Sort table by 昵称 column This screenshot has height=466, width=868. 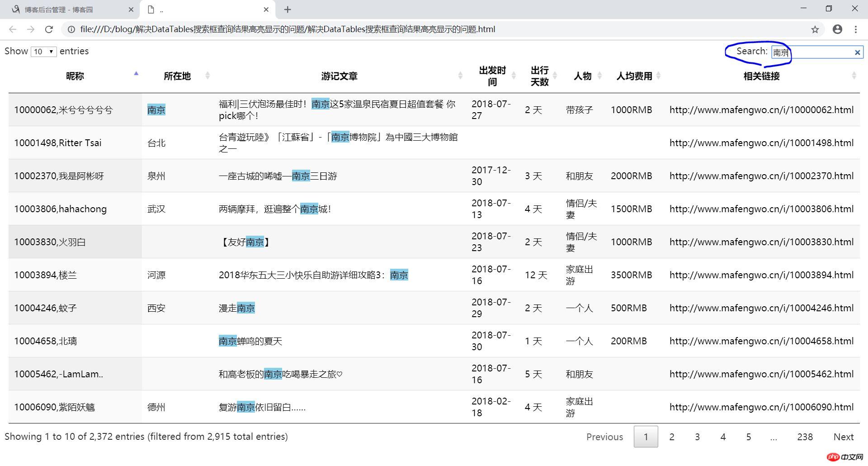75,76
